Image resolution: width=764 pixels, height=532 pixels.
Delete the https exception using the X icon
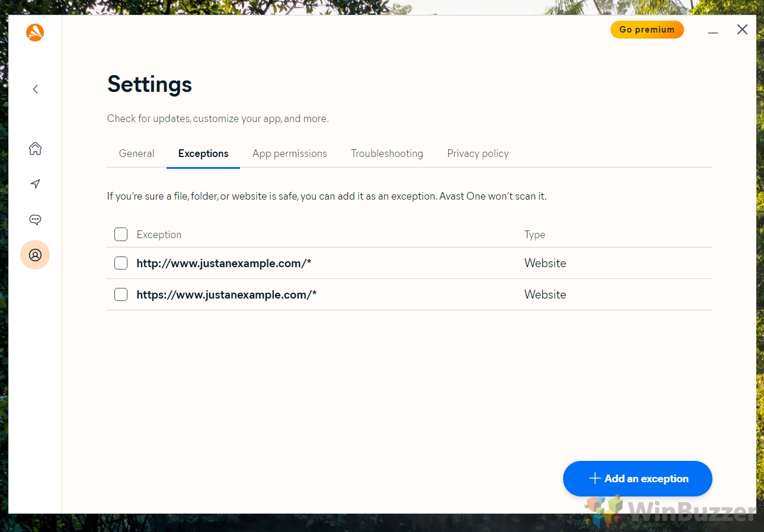pyautogui.click(x=697, y=294)
